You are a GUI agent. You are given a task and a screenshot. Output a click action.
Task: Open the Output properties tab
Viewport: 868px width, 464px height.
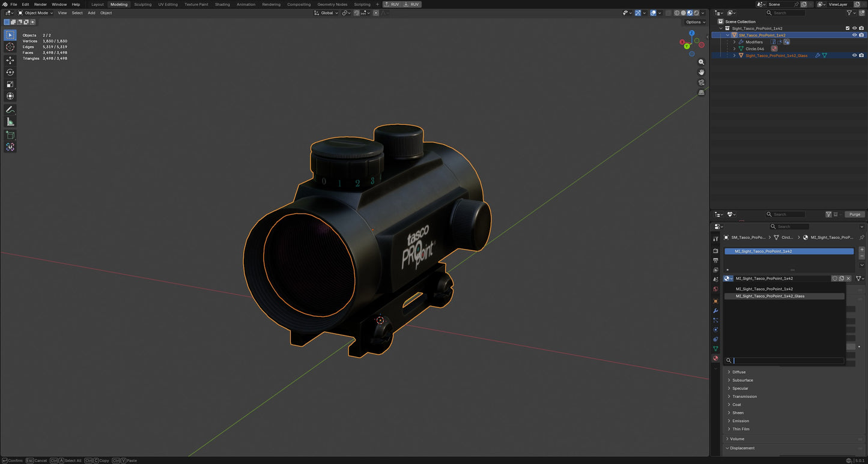[715, 261]
